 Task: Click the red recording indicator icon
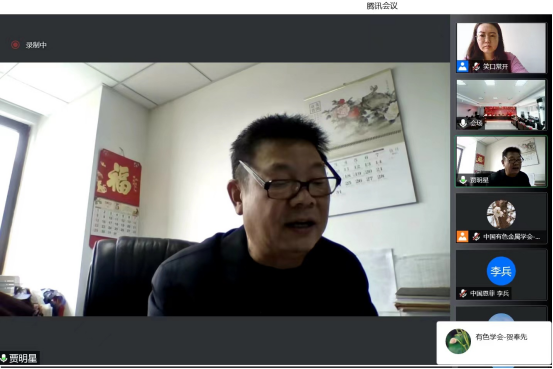point(15,45)
